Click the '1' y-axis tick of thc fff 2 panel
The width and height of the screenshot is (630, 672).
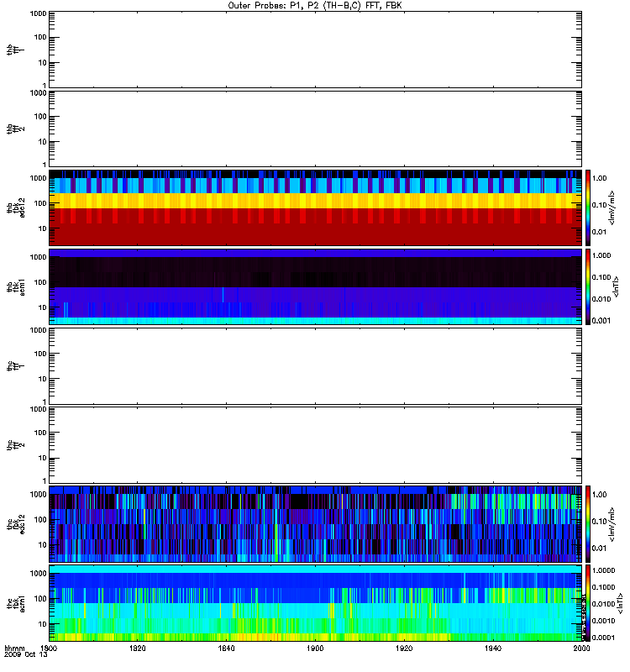click(x=45, y=480)
